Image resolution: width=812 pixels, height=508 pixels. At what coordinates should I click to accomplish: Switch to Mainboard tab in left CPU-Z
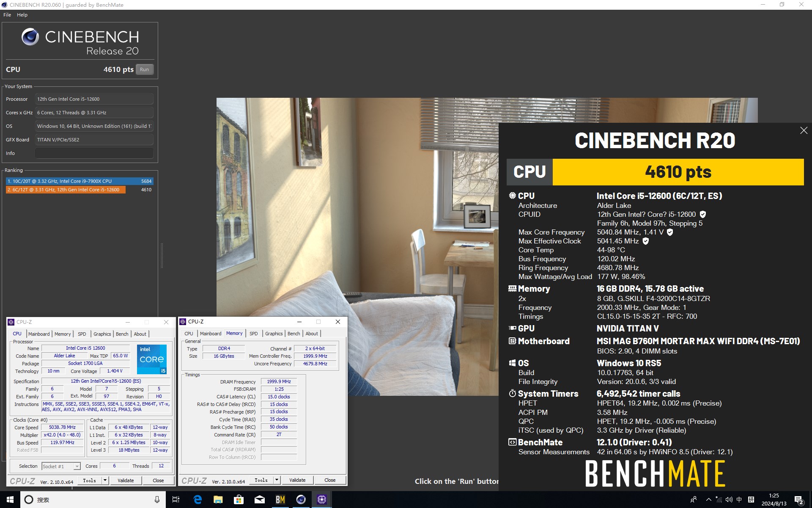tap(39, 334)
